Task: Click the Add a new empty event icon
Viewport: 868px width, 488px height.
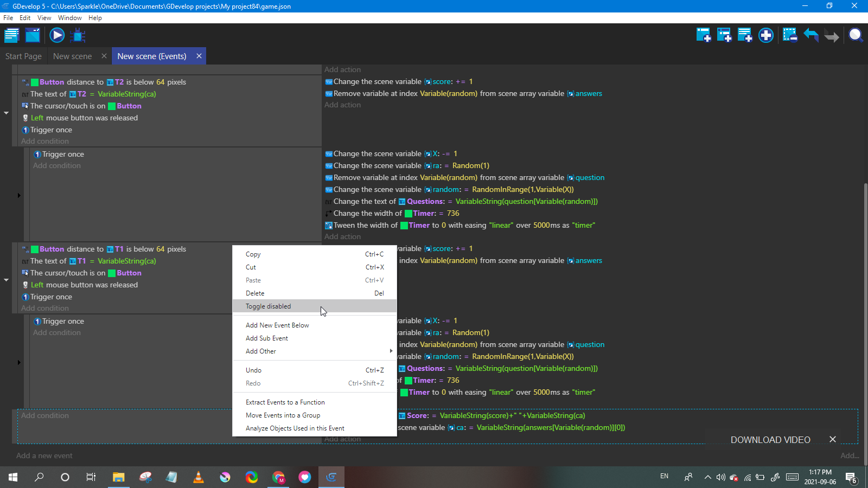Action: point(704,35)
